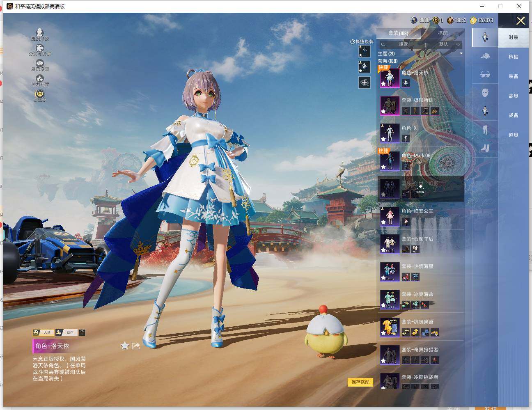Screen dimensions: 532x410
Task: Click the 套装-香榭午后 title text
Action: 417,239
